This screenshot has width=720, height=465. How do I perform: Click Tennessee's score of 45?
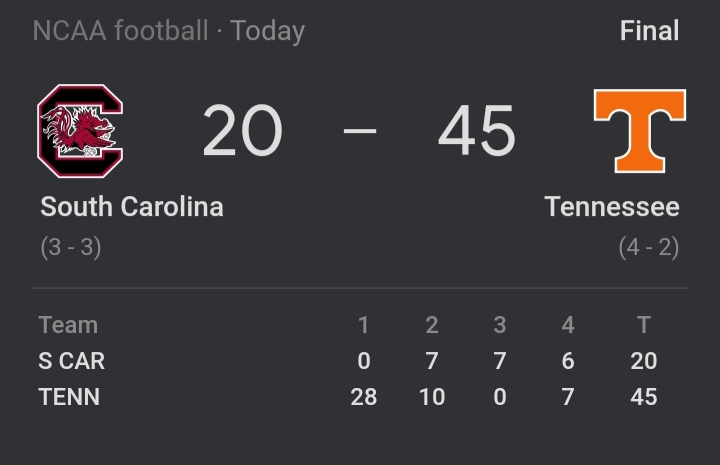tap(476, 131)
